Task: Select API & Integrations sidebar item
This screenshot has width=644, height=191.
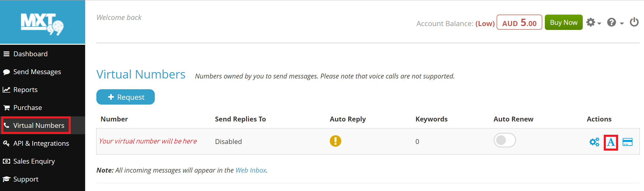Action: coord(41,143)
